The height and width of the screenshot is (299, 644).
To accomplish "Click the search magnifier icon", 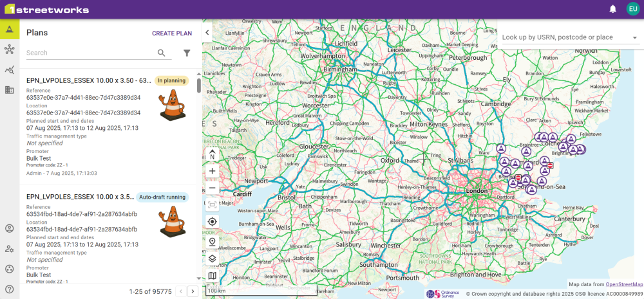I will click(x=162, y=53).
